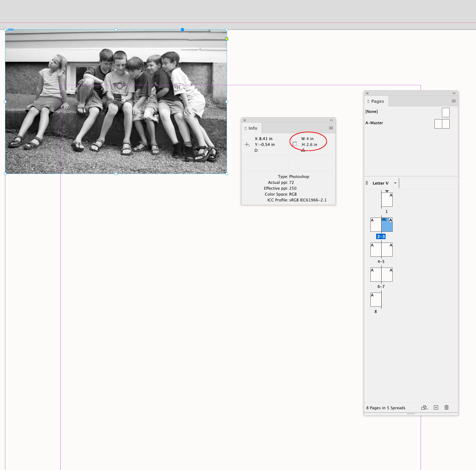Select the A-Master master spread
Image resolution: width=476 pixels, height=470 pixels.
374,123
